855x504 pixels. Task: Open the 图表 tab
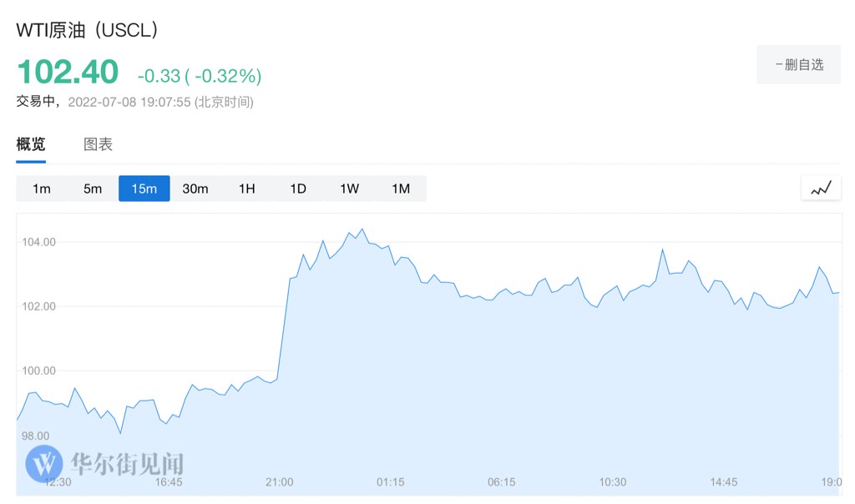(x=98, y=144)
